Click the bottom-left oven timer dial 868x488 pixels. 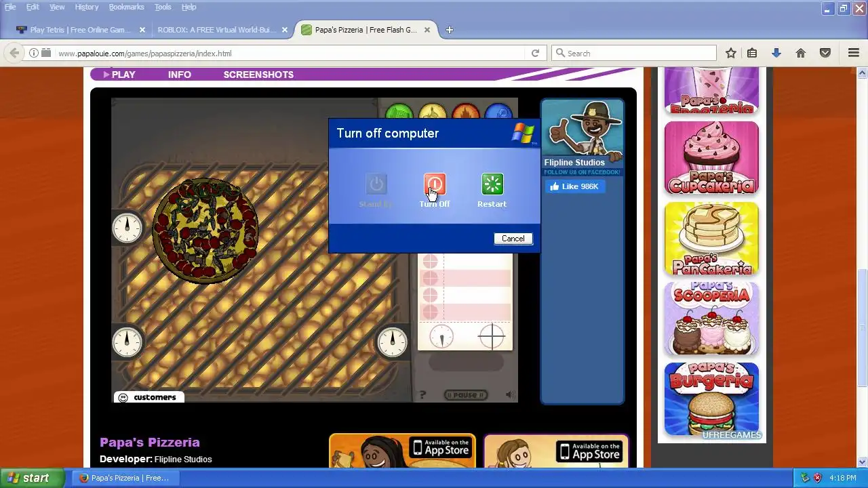(x=127, y=342)
